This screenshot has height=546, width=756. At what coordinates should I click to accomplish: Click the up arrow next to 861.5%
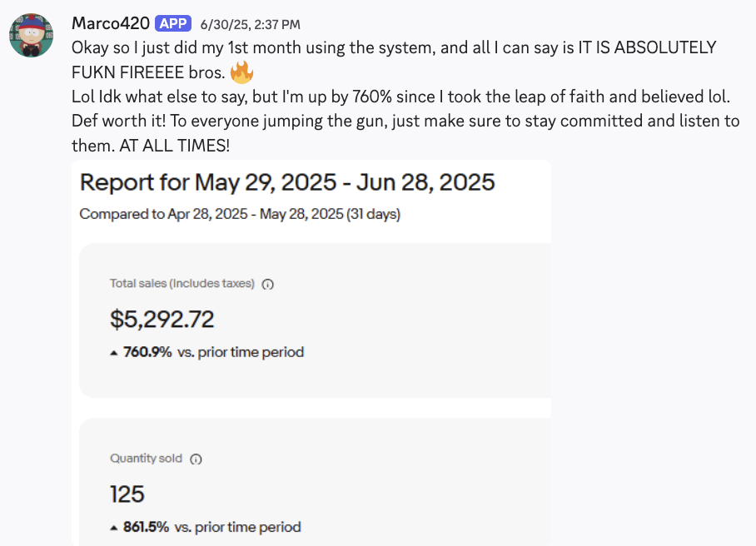[x=114, y=527]
